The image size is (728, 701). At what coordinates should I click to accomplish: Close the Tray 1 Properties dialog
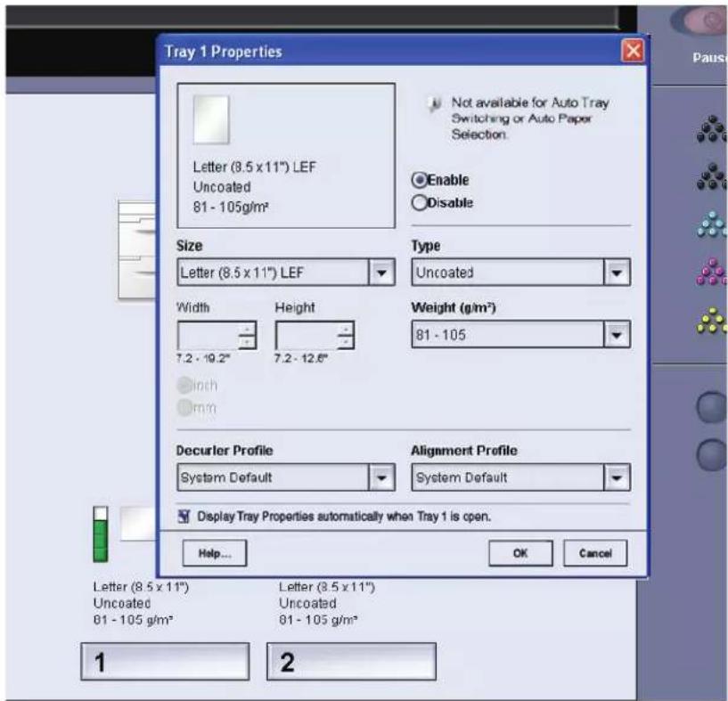[x=633, y=51]
